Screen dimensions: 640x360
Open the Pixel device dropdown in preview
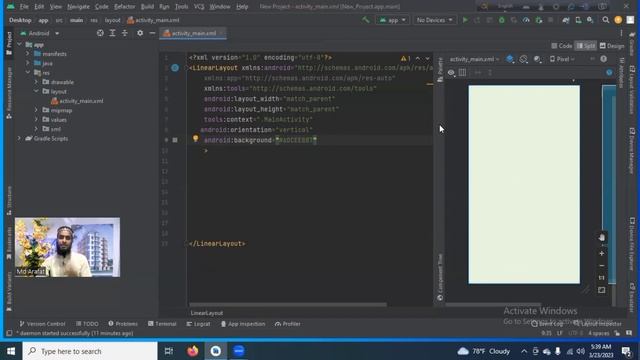pyautogui.click(x=562, y=59)
